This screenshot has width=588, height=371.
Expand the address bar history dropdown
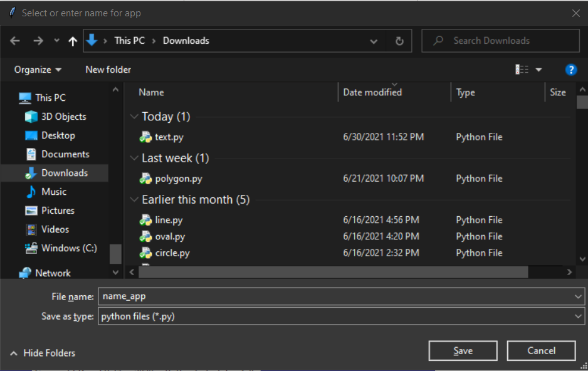374,41
